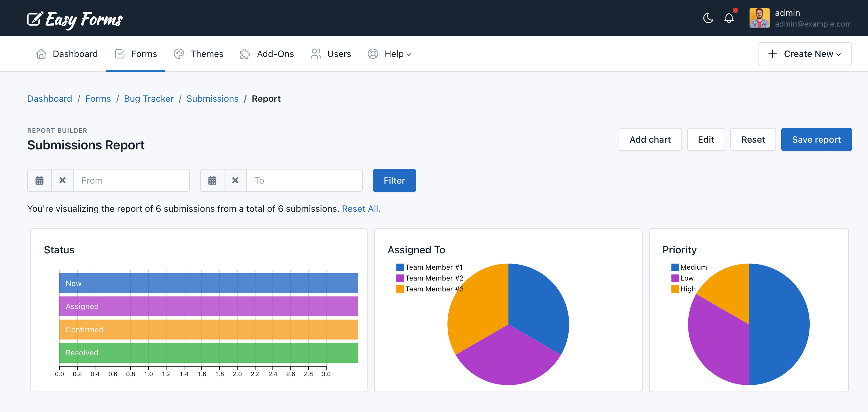
Task: Click the Dashboard home icon
Action: pyautogui.click(x=42, y=54)
